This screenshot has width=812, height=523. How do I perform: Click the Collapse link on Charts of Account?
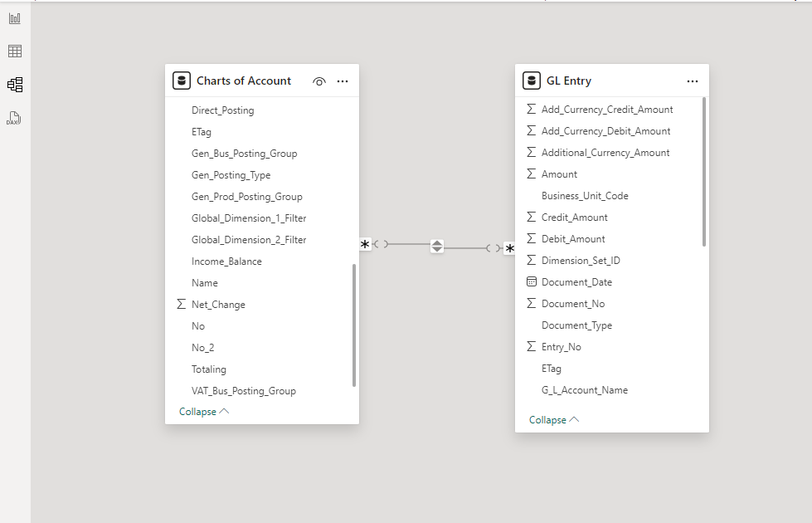[x=198, y=411]
